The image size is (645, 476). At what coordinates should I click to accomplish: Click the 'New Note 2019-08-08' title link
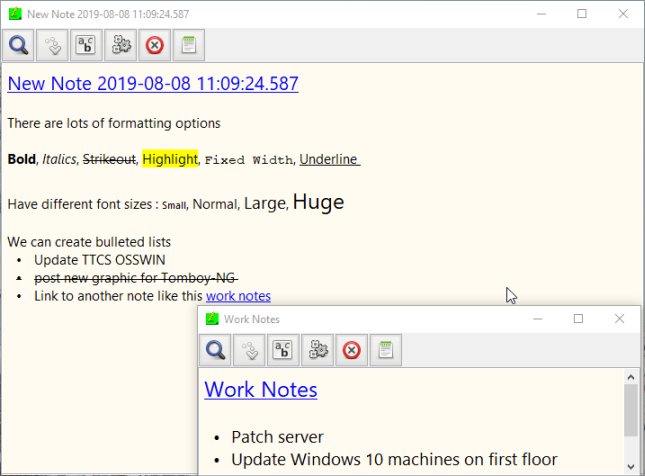(152, 84)
